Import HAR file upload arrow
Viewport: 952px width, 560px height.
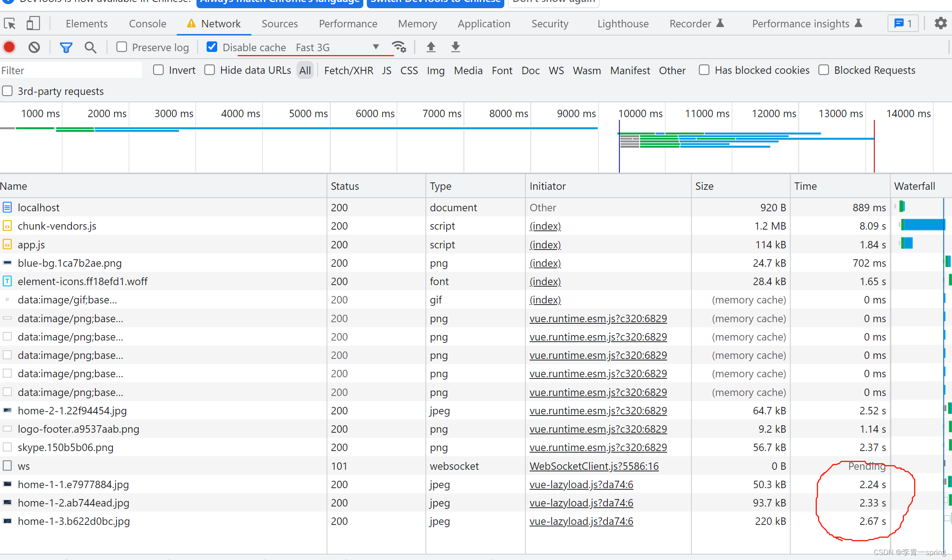[431, 47]
